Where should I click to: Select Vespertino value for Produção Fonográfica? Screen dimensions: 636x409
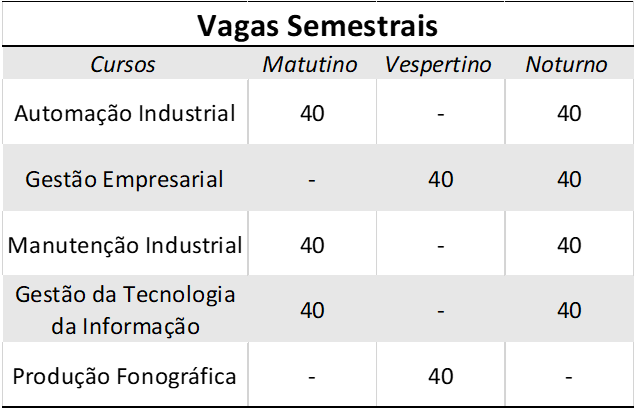point(440,376)
